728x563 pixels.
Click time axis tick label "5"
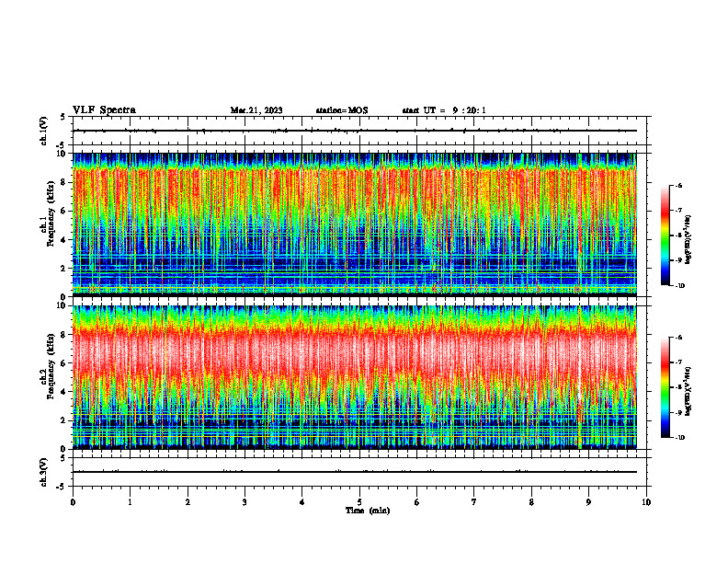tap(359, 502)
